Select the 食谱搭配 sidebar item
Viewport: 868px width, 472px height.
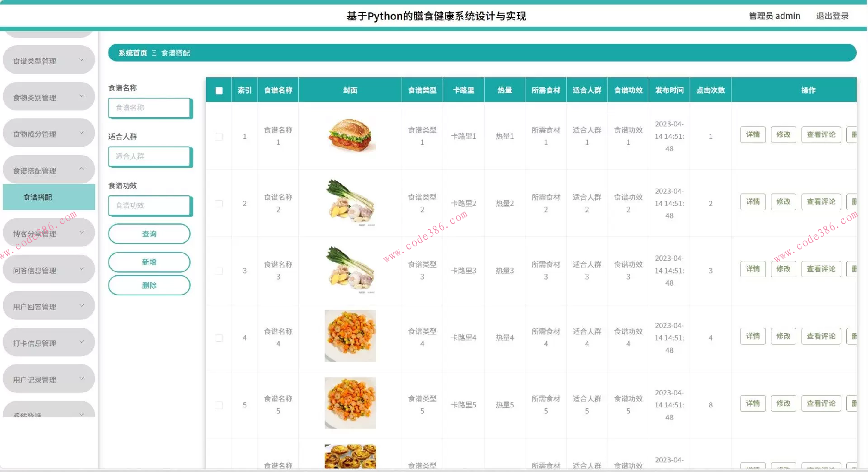[48, 197]
